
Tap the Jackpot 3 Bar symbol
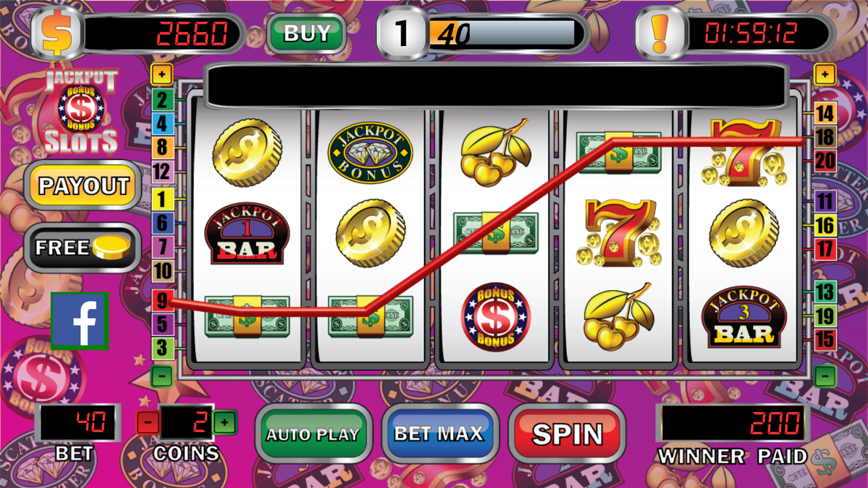point(743,317)
